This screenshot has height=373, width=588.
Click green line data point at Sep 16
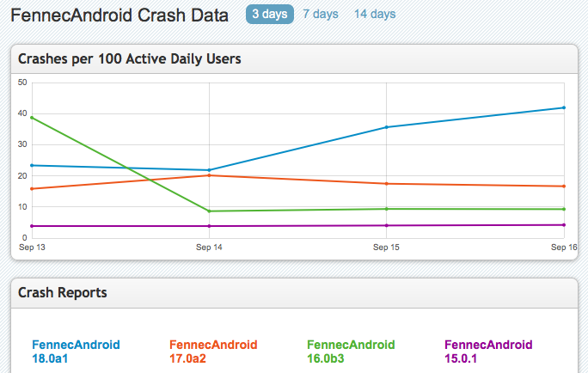[563, 209]
